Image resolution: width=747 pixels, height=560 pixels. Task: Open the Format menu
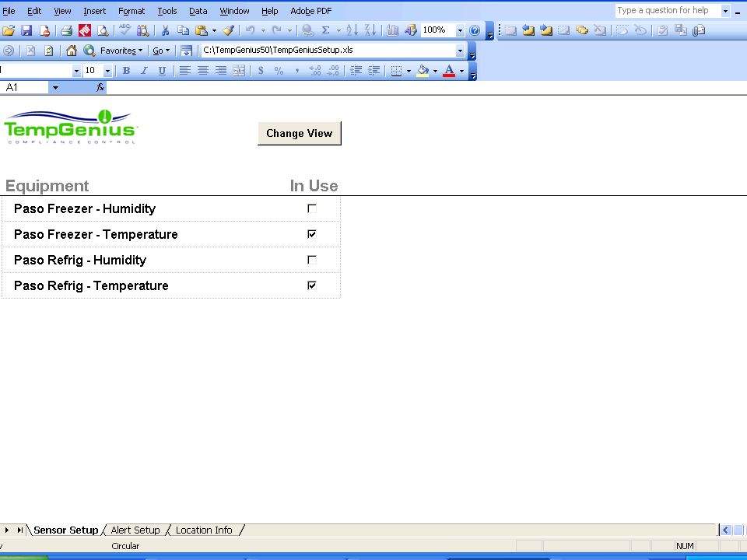point(132,10)
